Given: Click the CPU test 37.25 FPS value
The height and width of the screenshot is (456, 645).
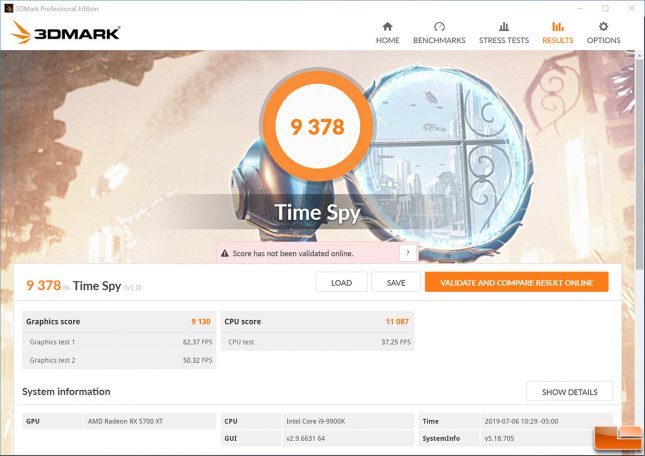Looking at the screenshot, I should pyautogui.click(x=396, y=342).
